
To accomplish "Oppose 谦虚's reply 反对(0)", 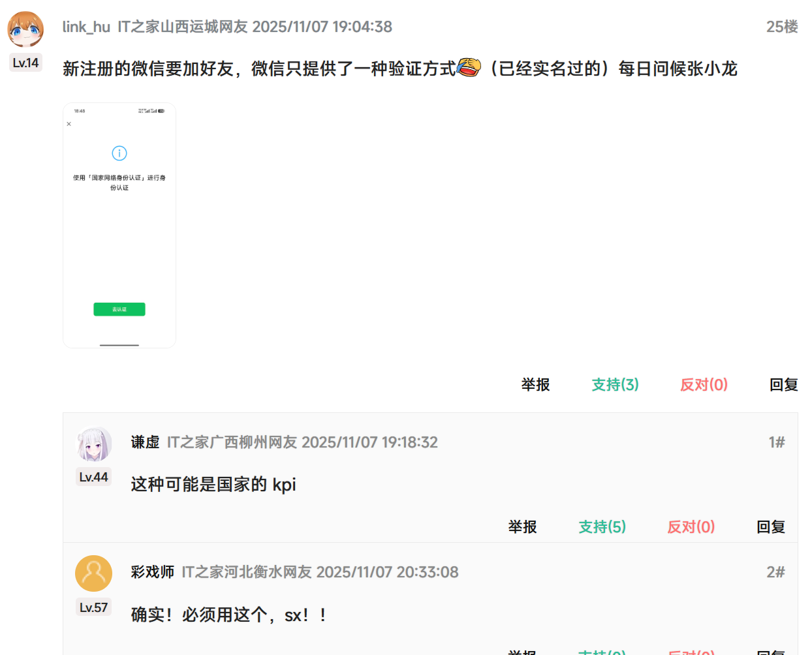I will (691, 527).
